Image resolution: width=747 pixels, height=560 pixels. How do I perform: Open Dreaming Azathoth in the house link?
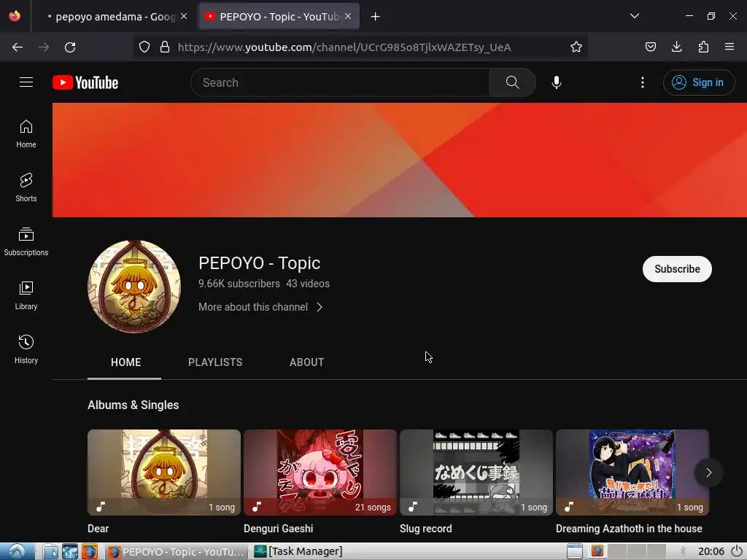coord(629,529)
